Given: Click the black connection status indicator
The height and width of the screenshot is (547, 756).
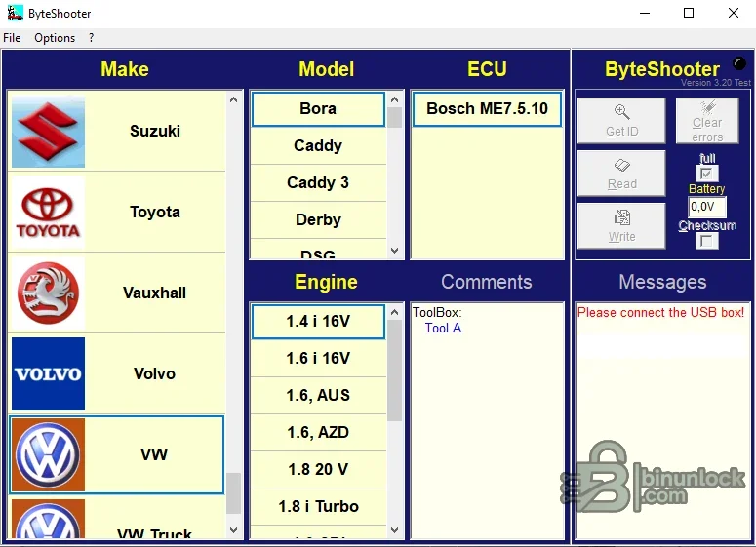Looking at the screenshot, I should 739,63.
